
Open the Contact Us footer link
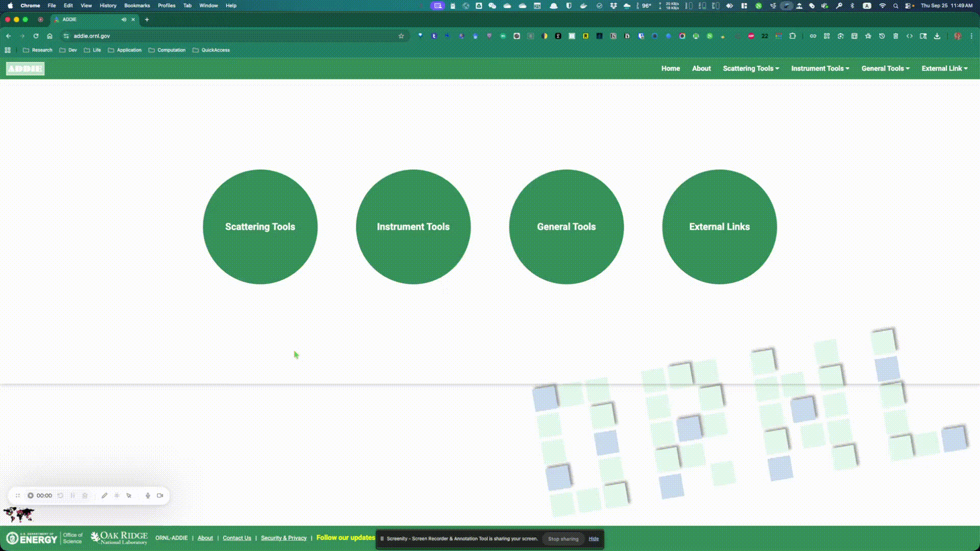click(236, 538)
